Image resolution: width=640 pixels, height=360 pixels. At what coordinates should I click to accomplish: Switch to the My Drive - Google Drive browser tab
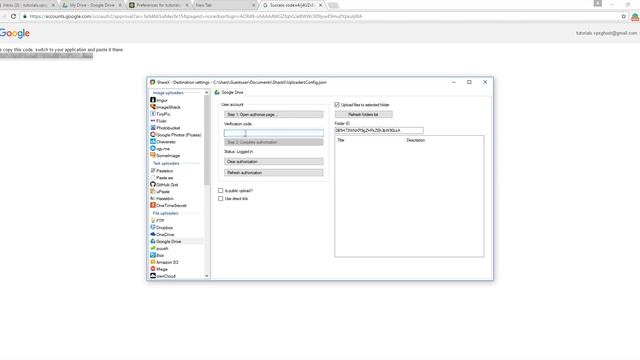[92, 5]
